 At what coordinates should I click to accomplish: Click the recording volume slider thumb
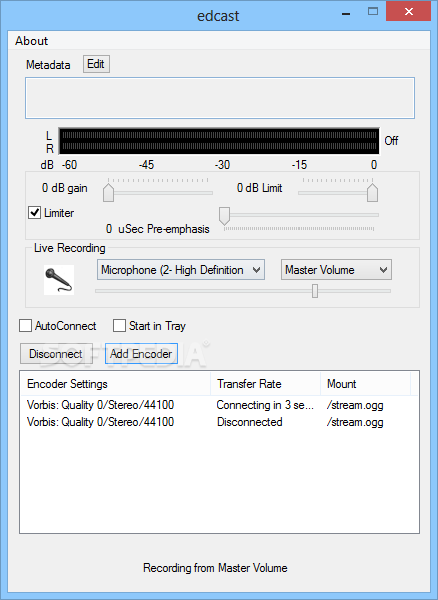coord(315,291)
